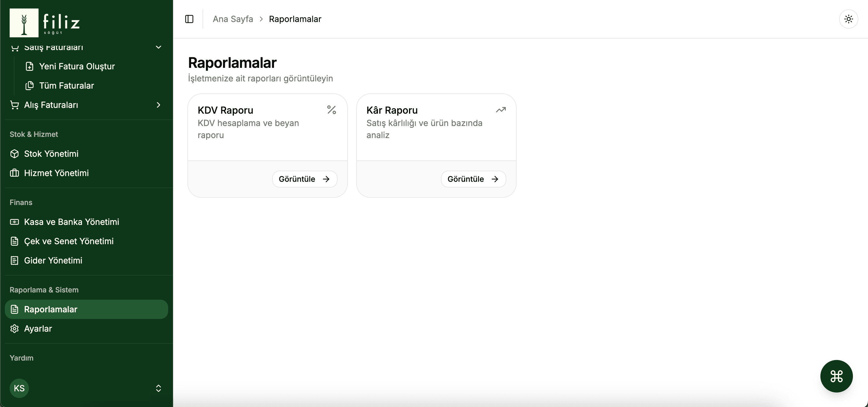Click the Stok Yönetimi box icon
The image size is (868, 407).
pyautogui.click(x=14, y=154)
